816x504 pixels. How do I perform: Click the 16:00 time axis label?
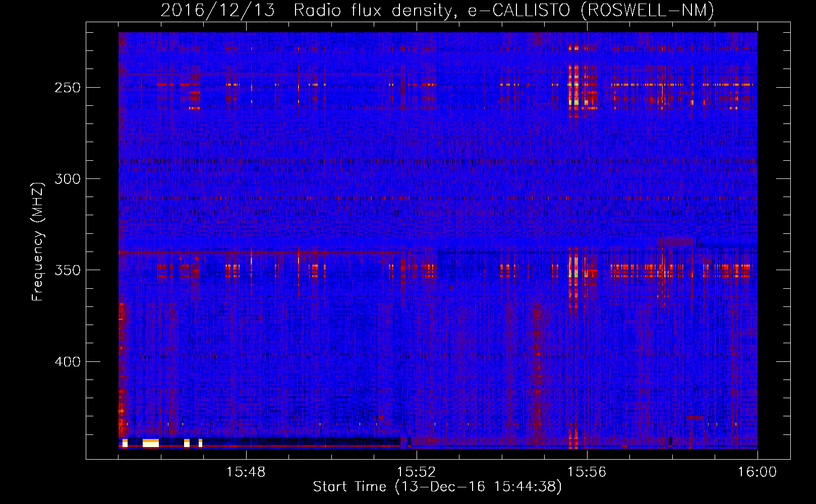(x=757, y=472)
